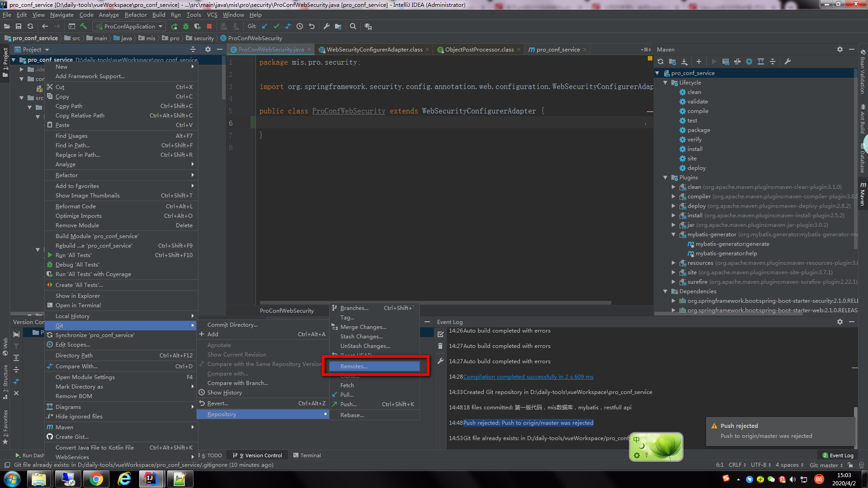Screen dimensions: 868x488
Task: Open Search Everywhere magnifier icon
Action: [353, 26]
